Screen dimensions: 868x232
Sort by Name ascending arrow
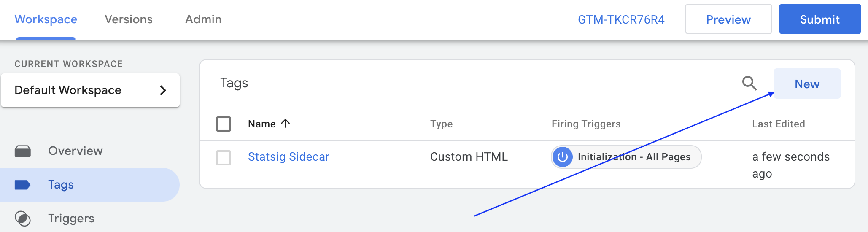(286, 124)
